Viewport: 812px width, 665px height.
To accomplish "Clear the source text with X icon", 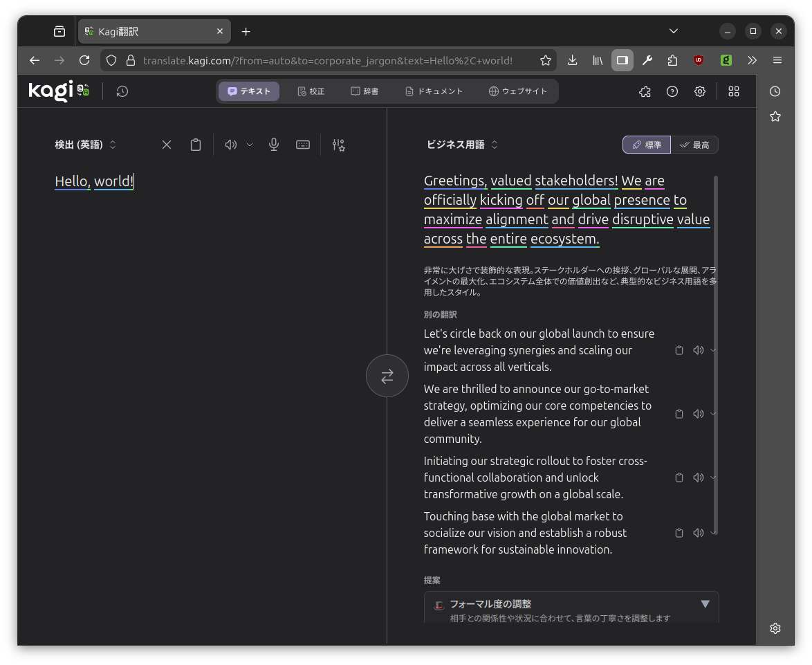I will [x=167, y=145].
